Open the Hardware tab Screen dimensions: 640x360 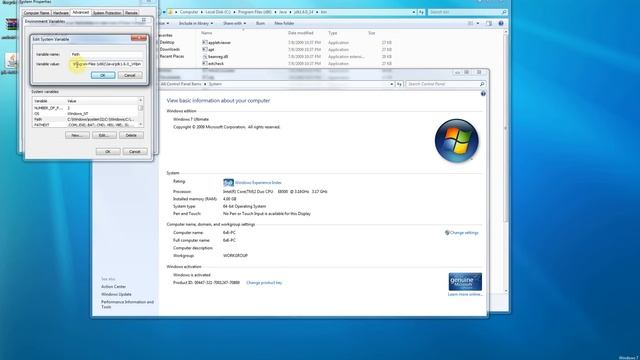point(60,13)
